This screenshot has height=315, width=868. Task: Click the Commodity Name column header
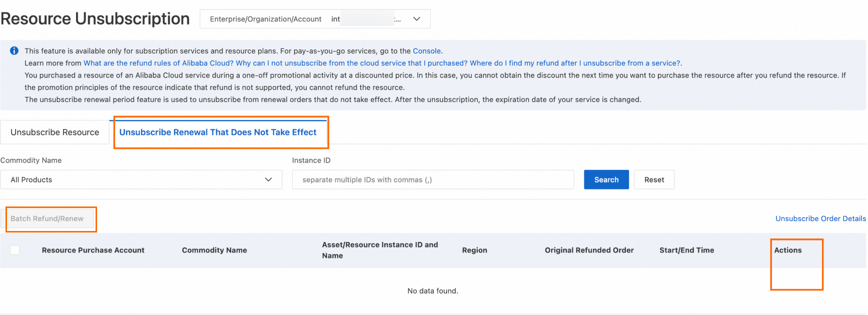click(214, 250)
